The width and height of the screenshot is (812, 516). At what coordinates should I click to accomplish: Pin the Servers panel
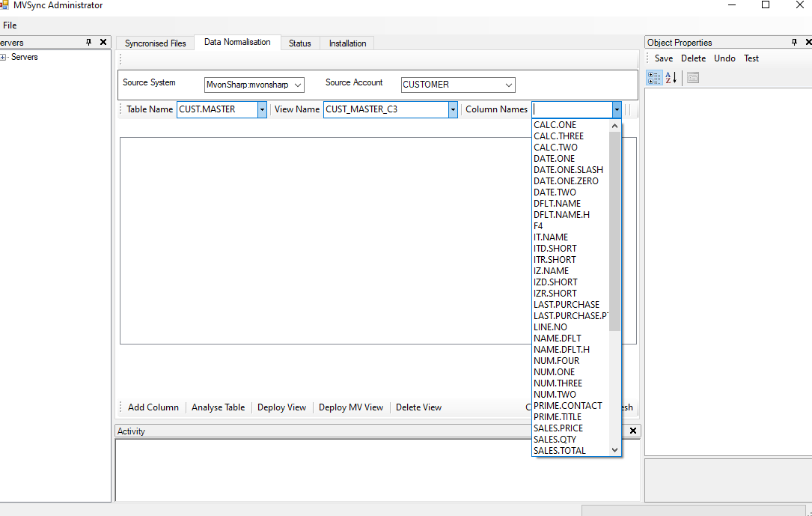click(88, 43)
